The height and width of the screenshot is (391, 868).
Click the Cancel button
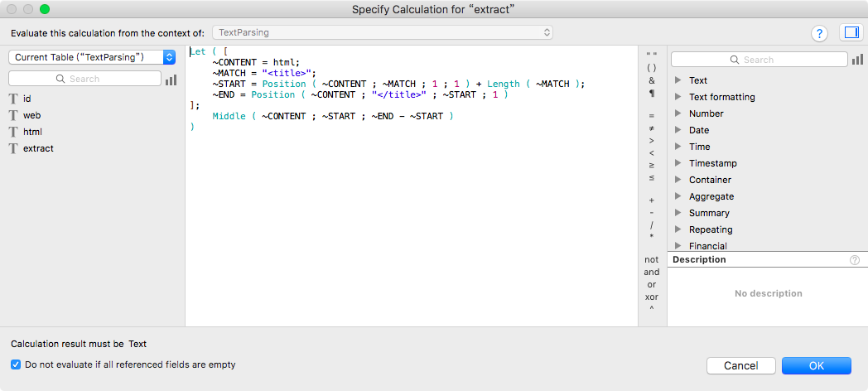point(740,365)
